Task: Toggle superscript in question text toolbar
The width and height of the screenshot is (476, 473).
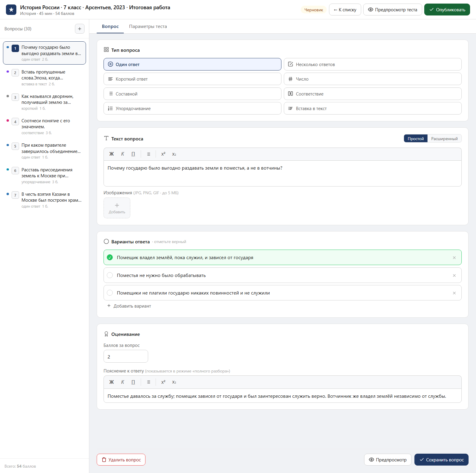Action: (x=163, y=154)
